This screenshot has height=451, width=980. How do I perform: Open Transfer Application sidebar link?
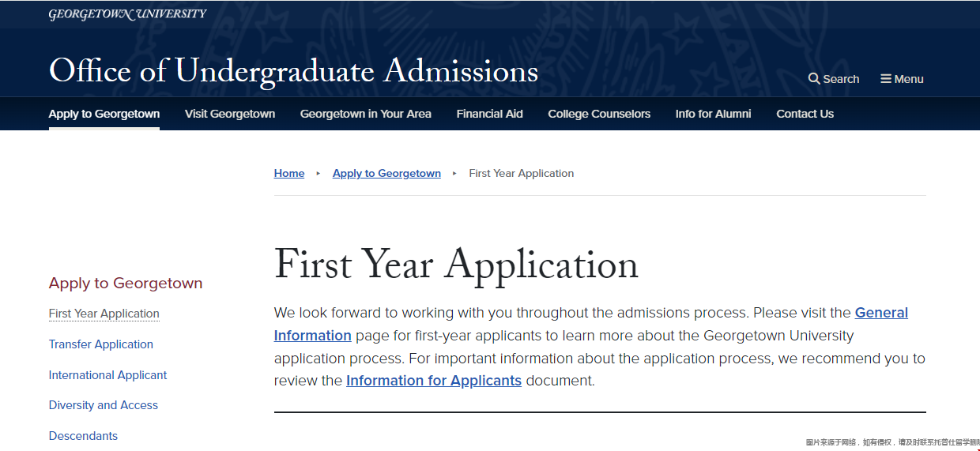101,344
